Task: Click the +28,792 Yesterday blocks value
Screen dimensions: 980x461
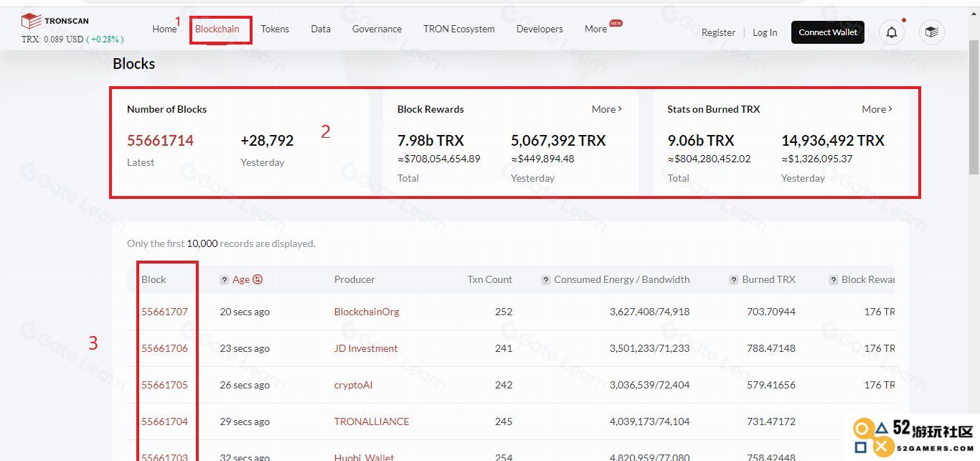Action: pos(267,141)
